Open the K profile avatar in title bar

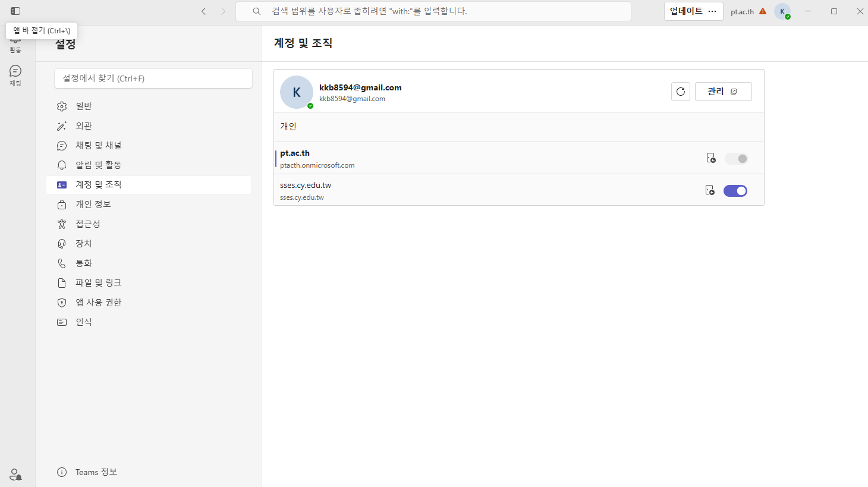[x=782, y=11]
